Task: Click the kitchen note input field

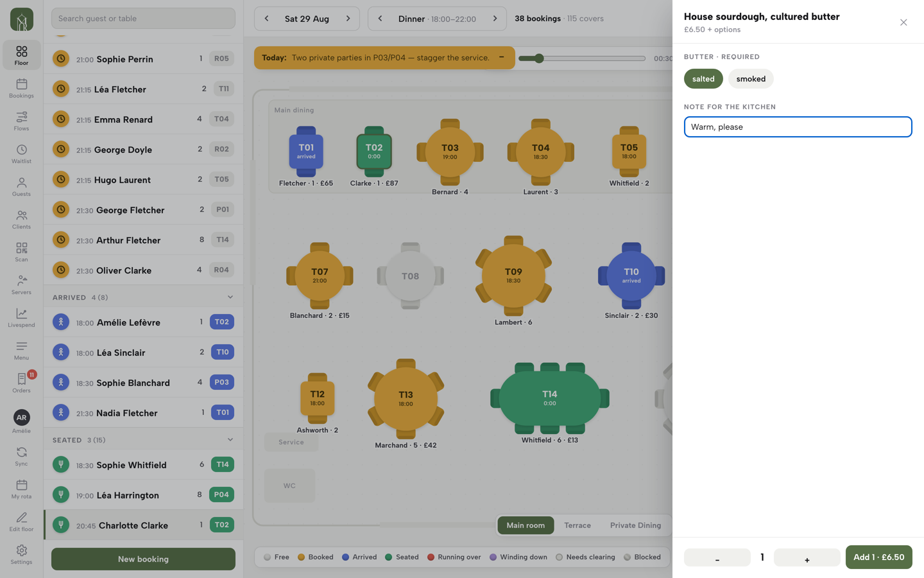Action: pos(798,127)
